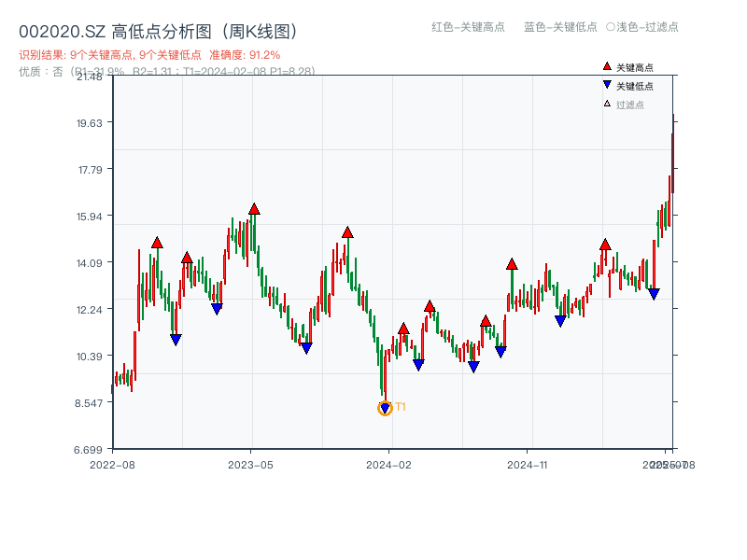Click the 2024-02 x-axis label
The width and height of the screenshot is (747, 560).
point(388,465)
